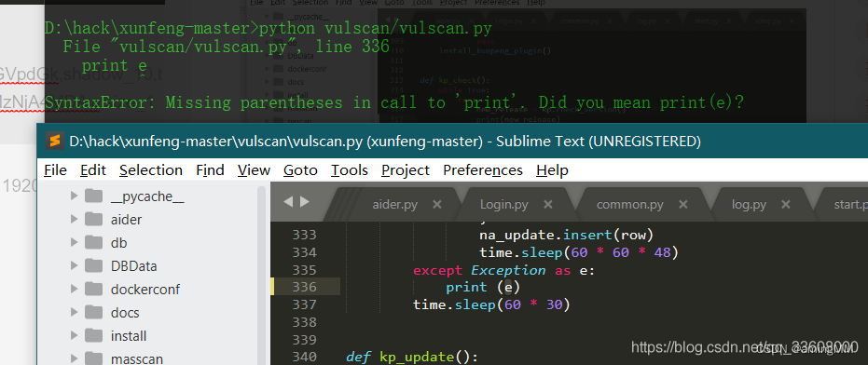Click the DBData folder icon

pos(94,265)
